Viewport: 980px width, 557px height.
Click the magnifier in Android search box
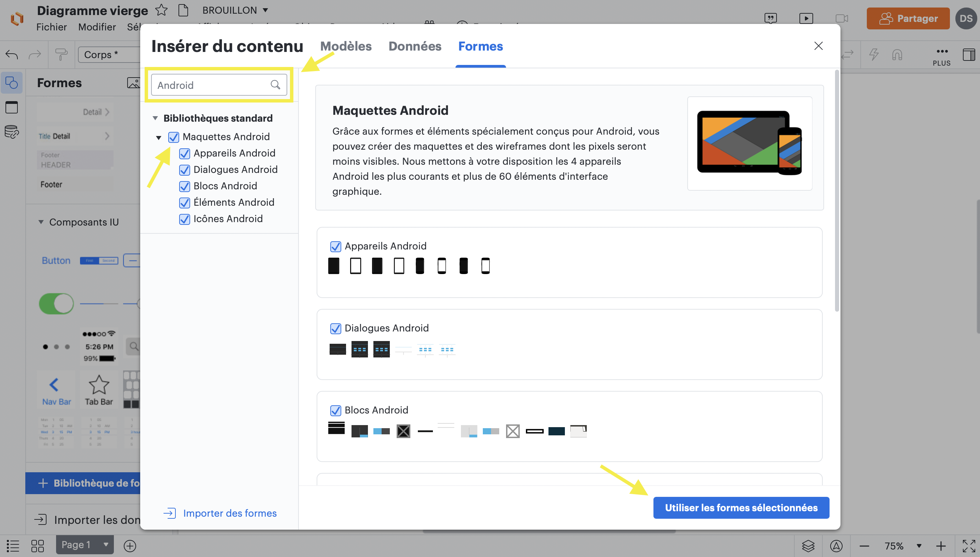[275, 84]
